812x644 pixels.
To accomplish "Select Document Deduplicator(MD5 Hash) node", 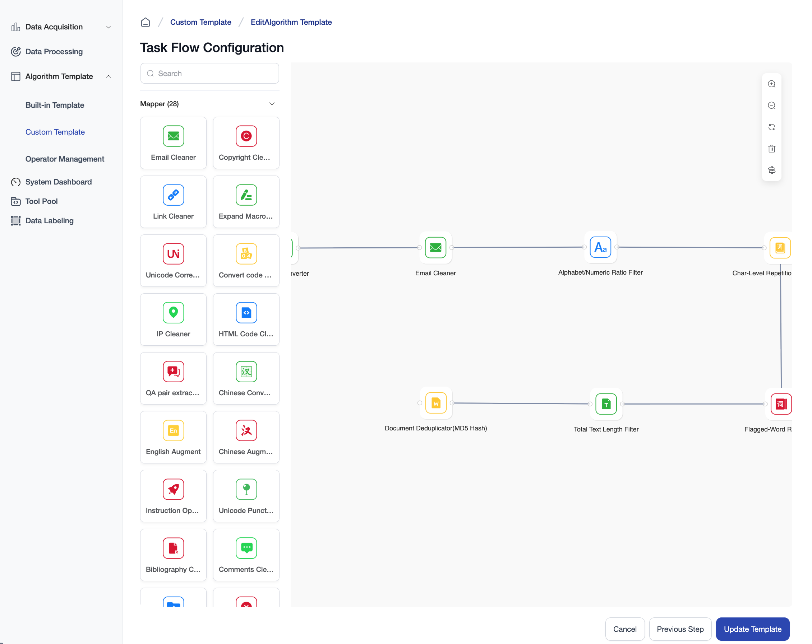I will pos(436,403).
